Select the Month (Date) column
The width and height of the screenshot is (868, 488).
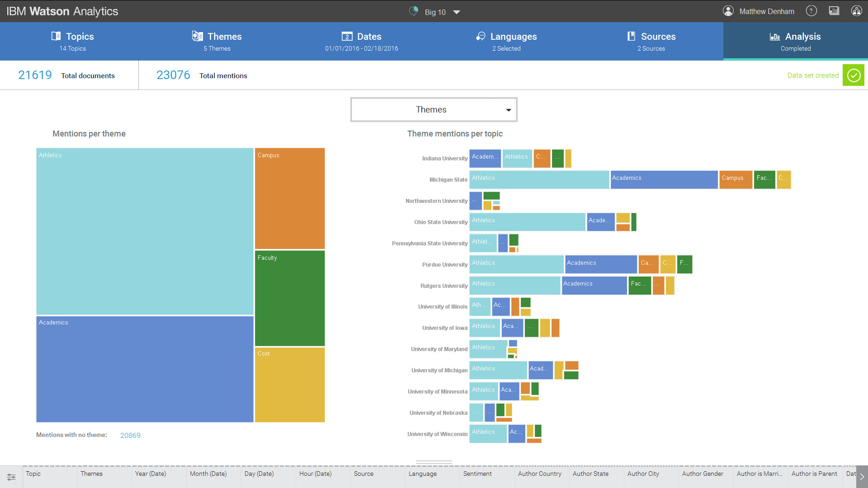click(214, 477)
